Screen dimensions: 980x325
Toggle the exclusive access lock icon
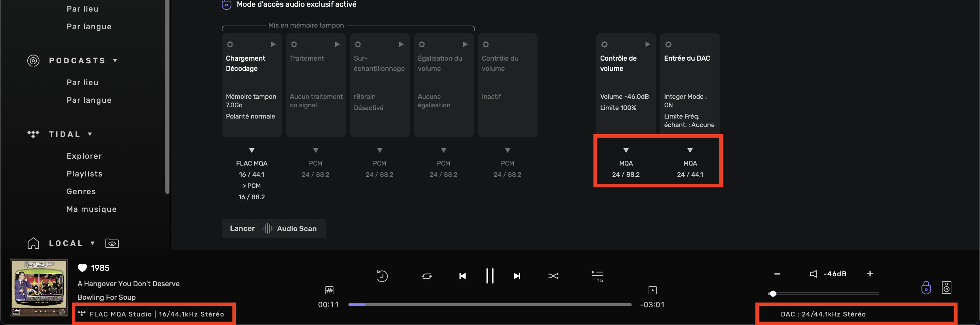pyautogui.click(x=926, y=287)
